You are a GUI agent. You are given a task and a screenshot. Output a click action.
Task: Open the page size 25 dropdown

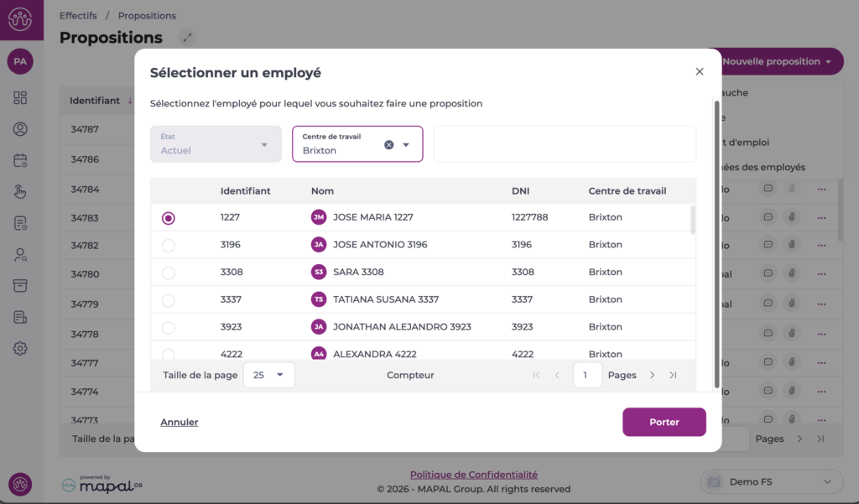pyautogui.click(x=269, y=376)
